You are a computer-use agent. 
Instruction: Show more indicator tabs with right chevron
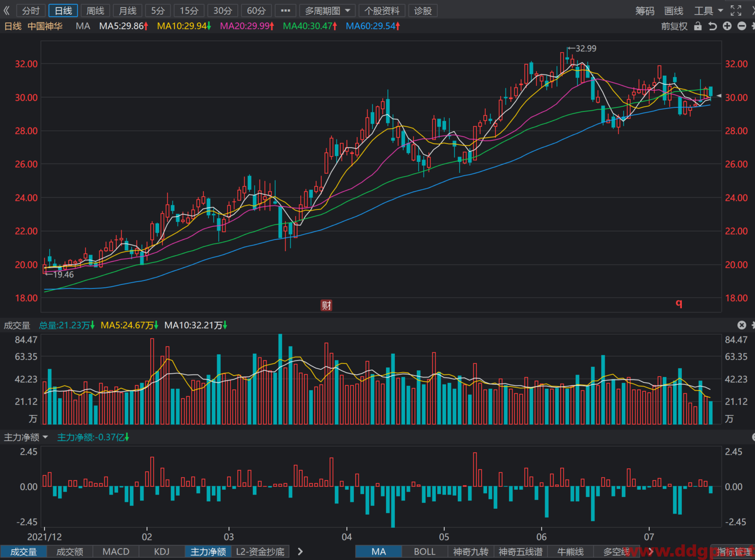[x=300, y=552]
